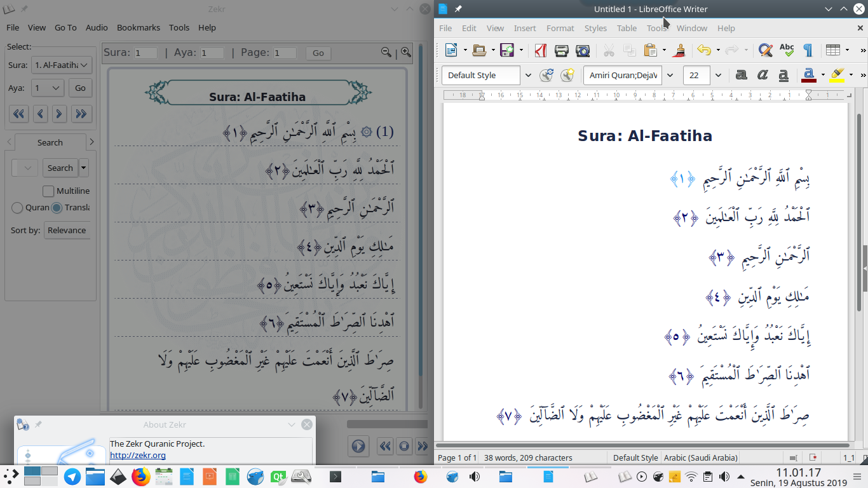The image size is (868, 488).
Task: Click the Stop recitation button in Zekr
Action: click(404, 446)
